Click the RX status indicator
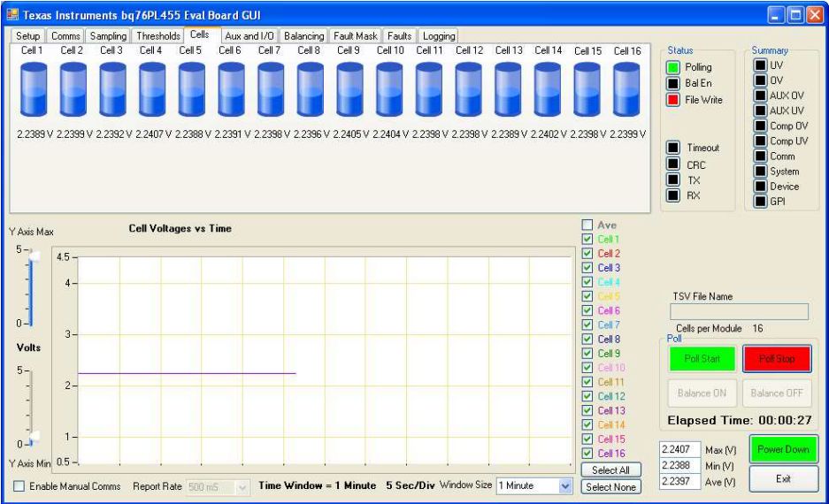The width and height of the screenshot is (829, 504). 673,195
